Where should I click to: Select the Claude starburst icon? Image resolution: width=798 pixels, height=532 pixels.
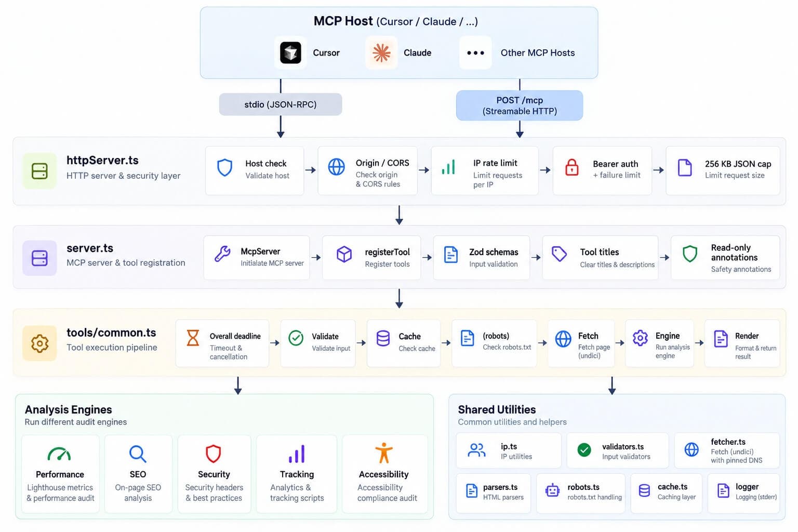(x=381, y=52)
